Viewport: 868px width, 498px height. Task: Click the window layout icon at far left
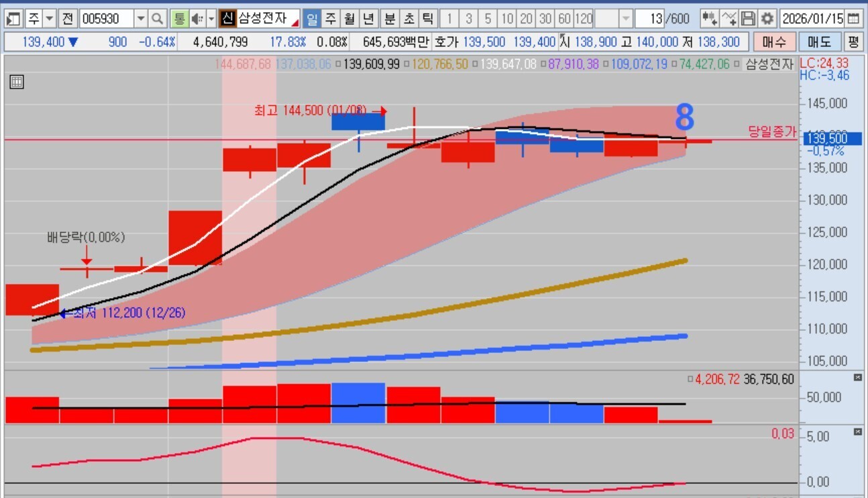click(x=13, y=18)
